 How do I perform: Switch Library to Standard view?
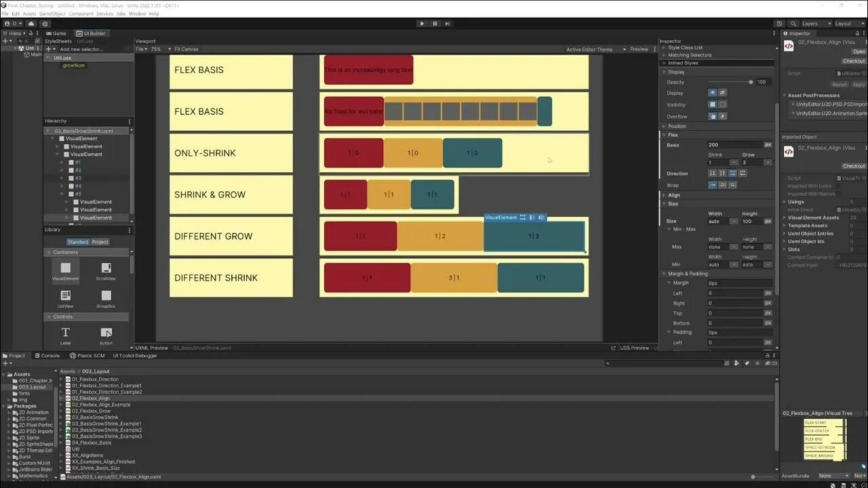pos(78,242)
